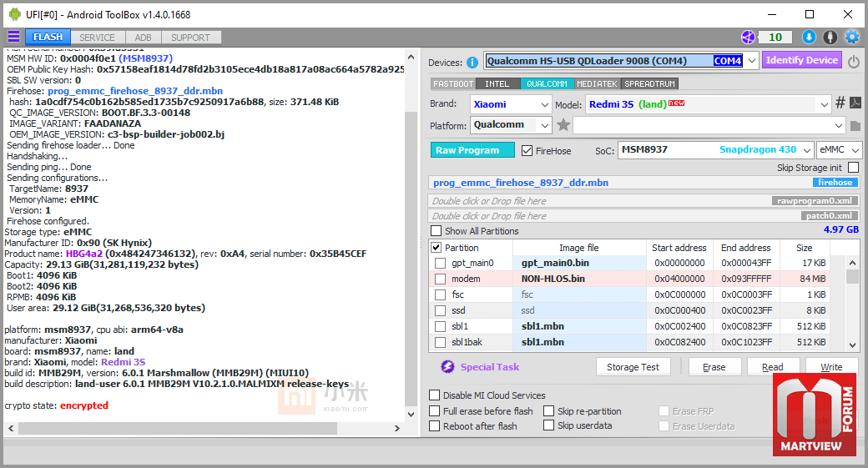Image resolution: width=868 pixels, height=468 pixels.
Task: Check the sbl1bak partition checkbox
Action: [x=440, y=342]
